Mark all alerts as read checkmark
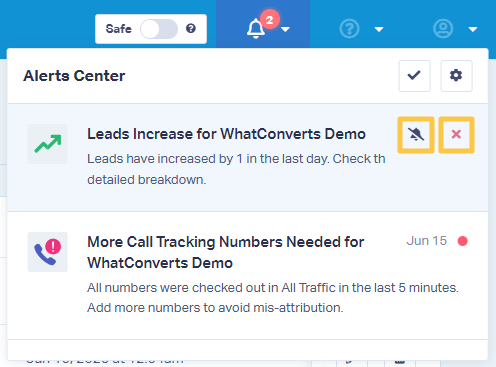496x367 pixels. click(x=414, y=76)
